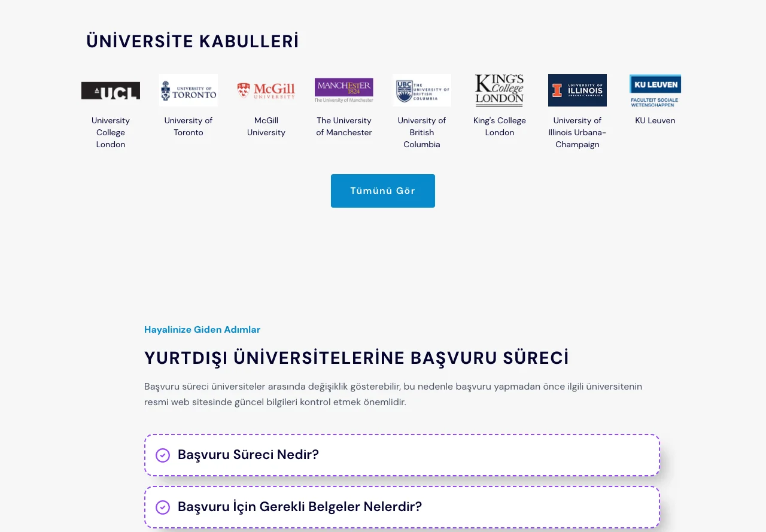Image resolution: width=766 pixels, height=532 pixels.
Task: Select the King's College London caption
Action: 500,126
